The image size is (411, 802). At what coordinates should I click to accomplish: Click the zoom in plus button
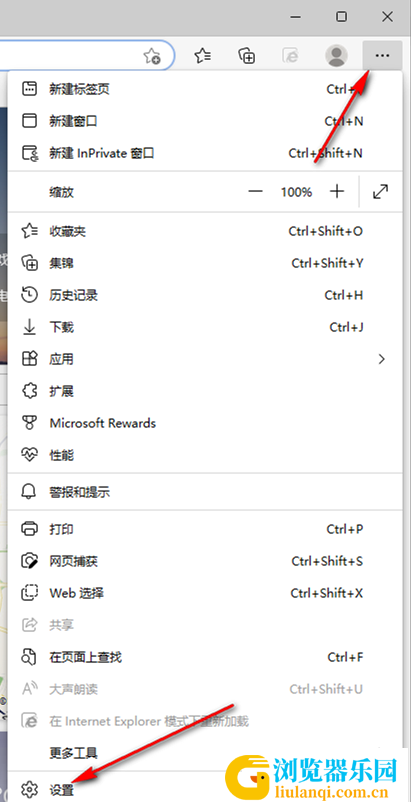[337, 192]
